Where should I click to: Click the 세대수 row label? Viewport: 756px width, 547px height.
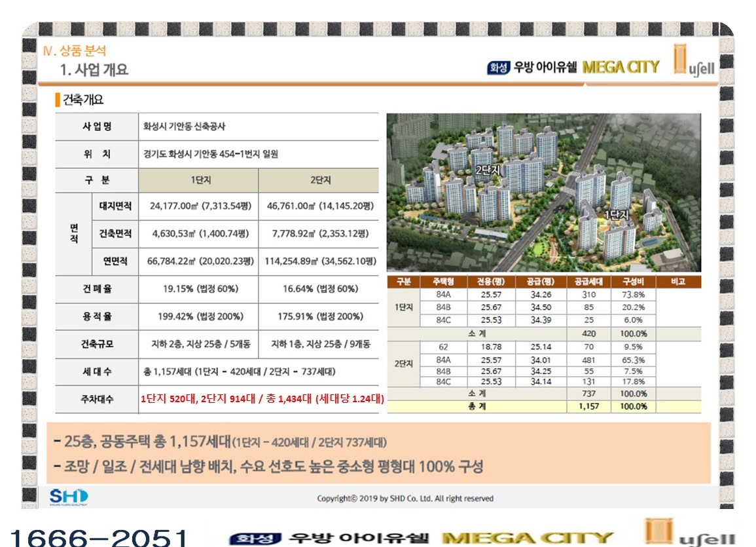pyautogui.click(x=97, y=371)
